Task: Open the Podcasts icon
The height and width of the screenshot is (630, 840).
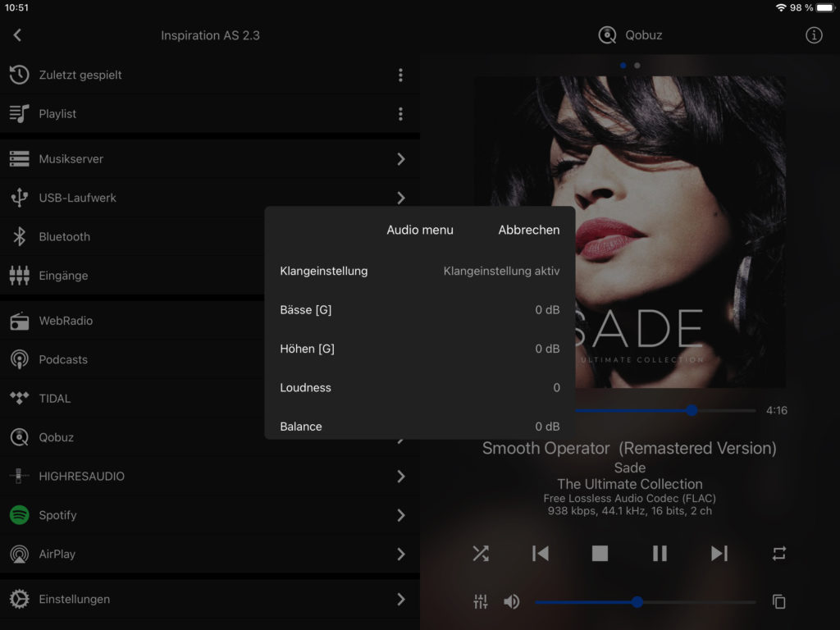Action: point(20,359)
